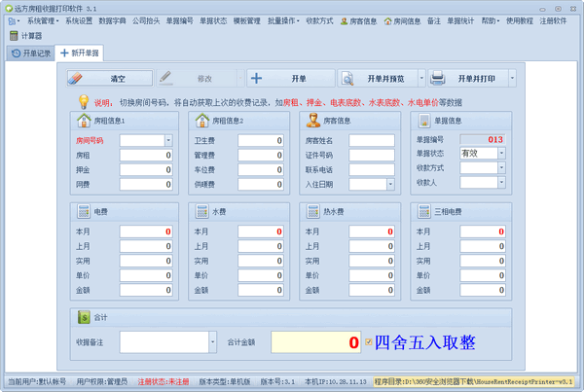Expand the 收款方式 dropdown in 单据信息
The height and width of the screenshot is (392, 584).
(501, 167)
